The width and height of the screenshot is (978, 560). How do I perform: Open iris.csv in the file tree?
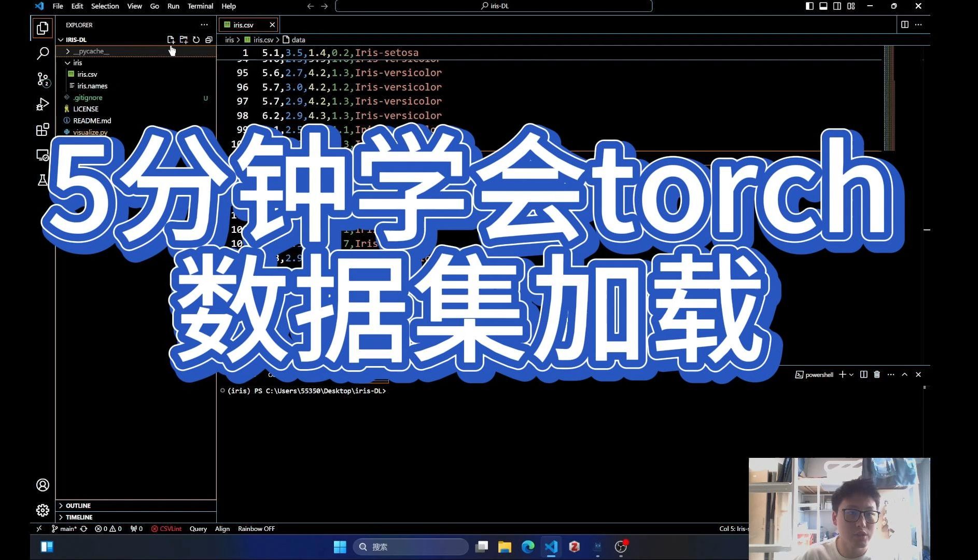coord(136,74)
